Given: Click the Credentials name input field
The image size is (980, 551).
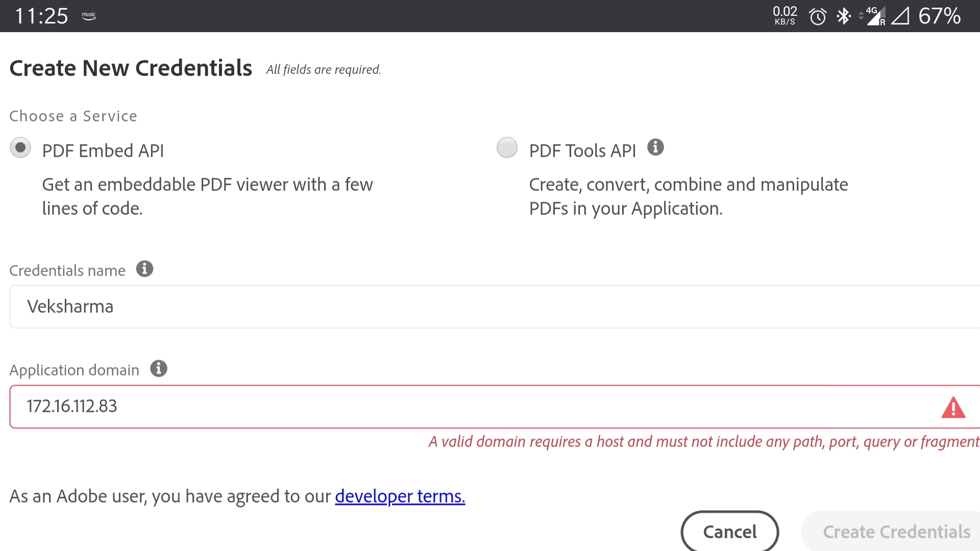Looking at the screenshot, I should click(x=490, y=307).
